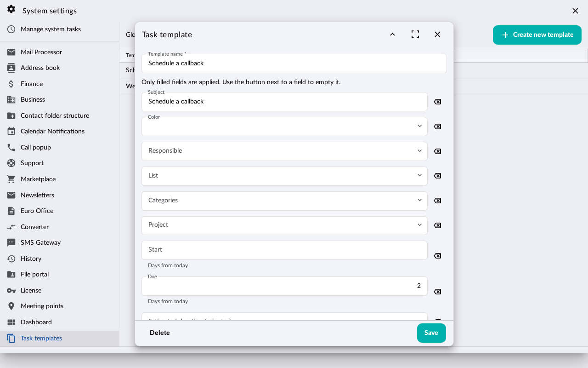
Task: Open Address book settings
Action: tap(60, 68)
